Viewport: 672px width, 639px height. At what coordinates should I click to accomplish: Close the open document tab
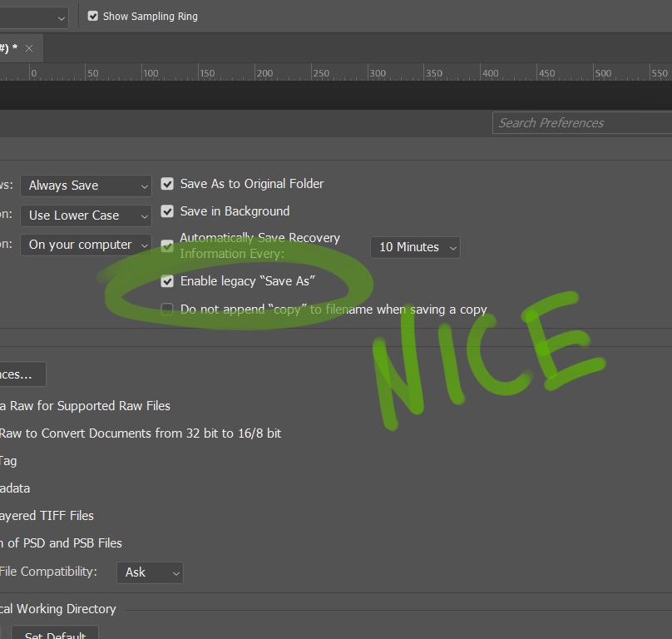coord(29,47)
